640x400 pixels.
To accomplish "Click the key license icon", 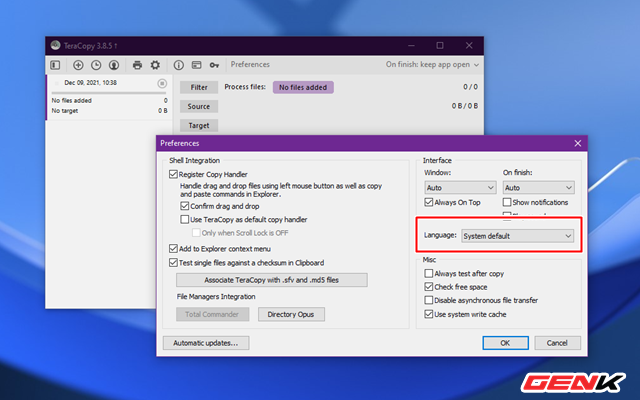I will tap(214, 65).
